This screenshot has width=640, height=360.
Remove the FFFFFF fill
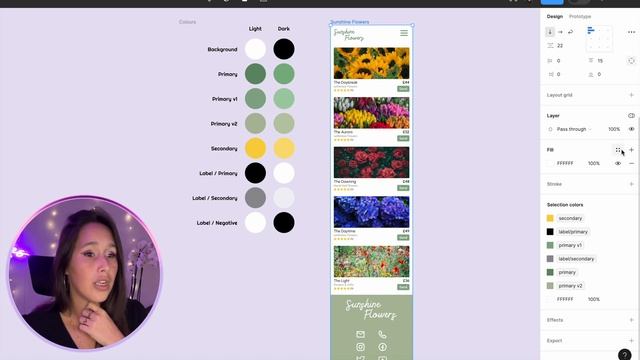(631, 163)
